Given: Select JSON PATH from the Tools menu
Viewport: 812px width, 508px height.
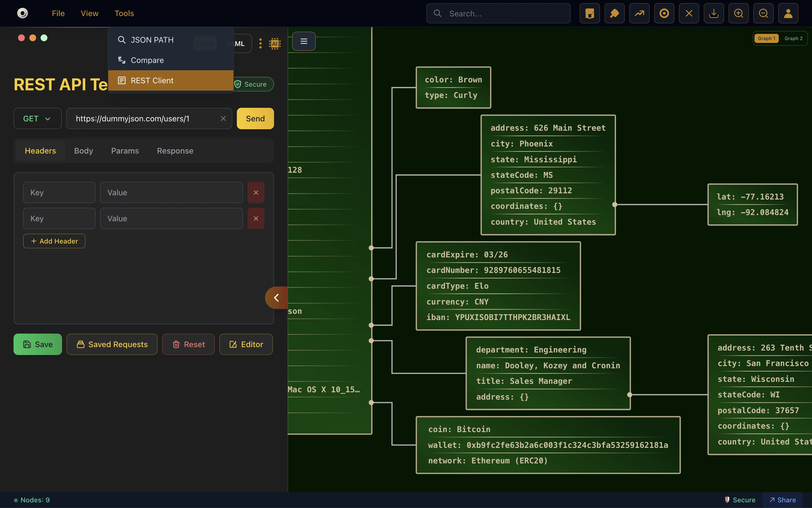Looking at the screenshot, I should click(x=171, y=40).
